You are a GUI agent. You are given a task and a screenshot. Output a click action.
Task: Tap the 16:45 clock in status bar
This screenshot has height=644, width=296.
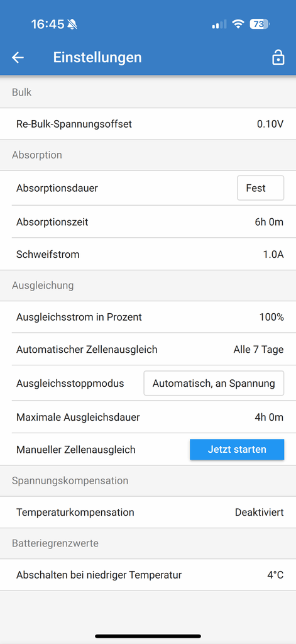pos(48,25)
